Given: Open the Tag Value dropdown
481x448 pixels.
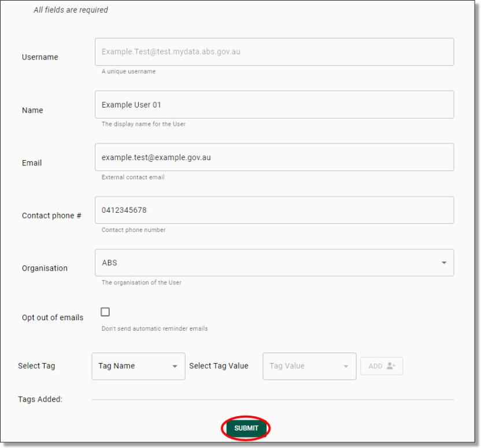Looking at the screenshot, I should coord(309,365).
